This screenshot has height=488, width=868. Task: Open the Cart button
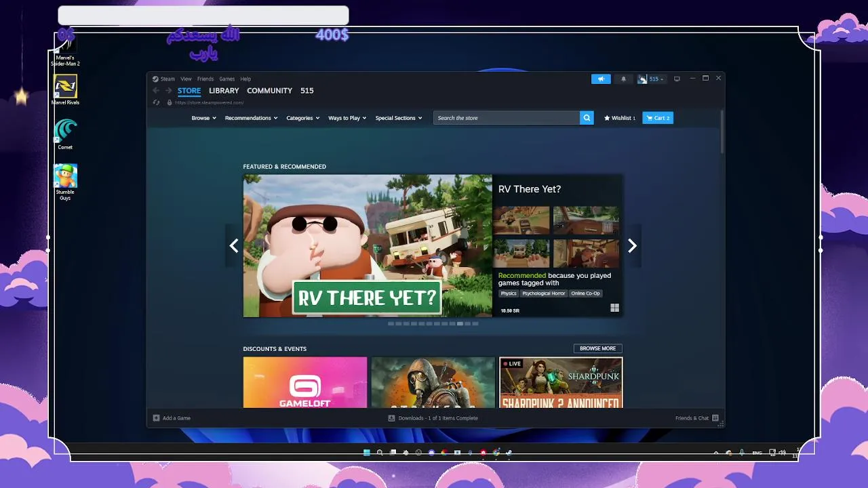(658, 118)
